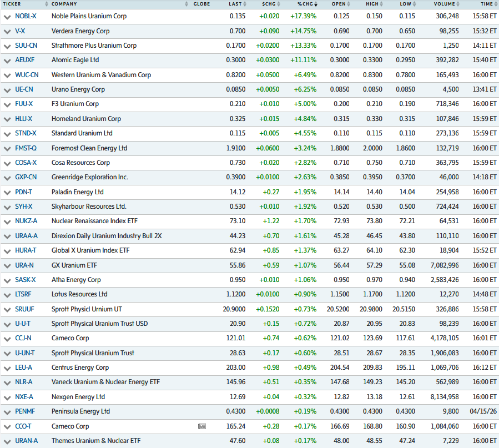The image size is (499, 448).
Task: Open the SYH-X ticker link
Action: pos(23,207)
